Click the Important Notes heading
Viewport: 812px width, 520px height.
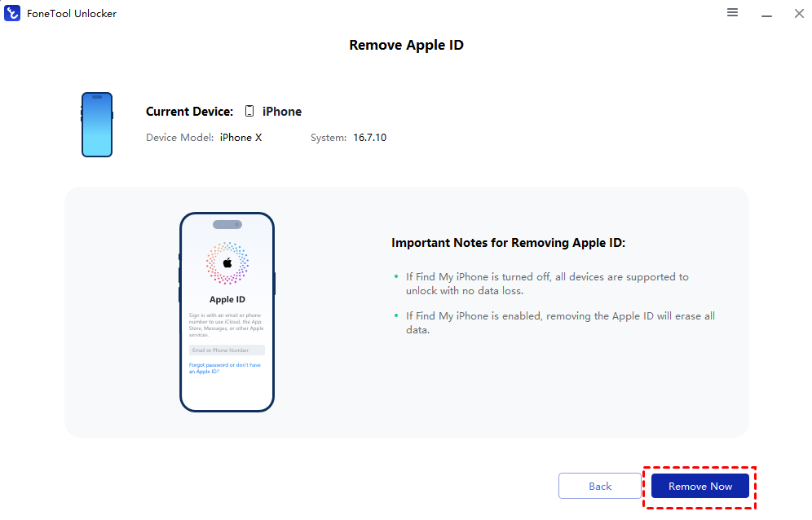[x=508, y=243]
